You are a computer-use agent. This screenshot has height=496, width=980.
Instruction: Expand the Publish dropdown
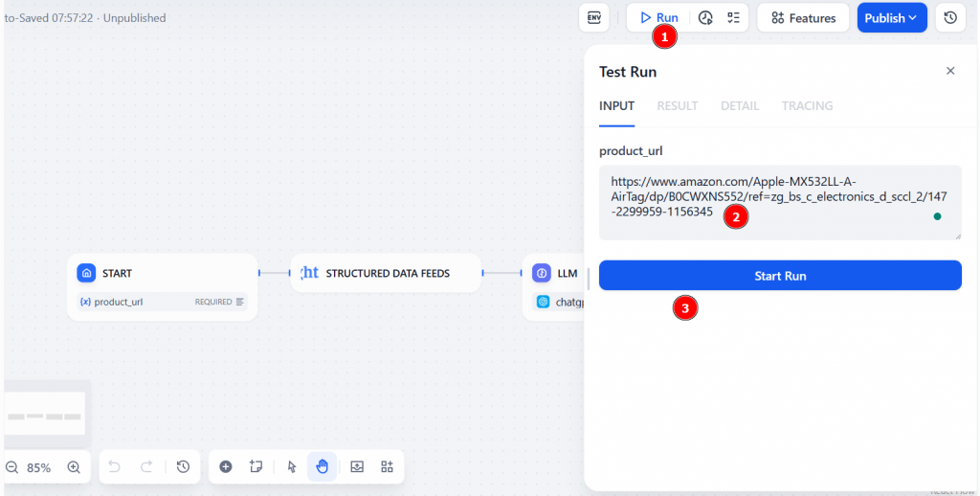tap(891, 18)
